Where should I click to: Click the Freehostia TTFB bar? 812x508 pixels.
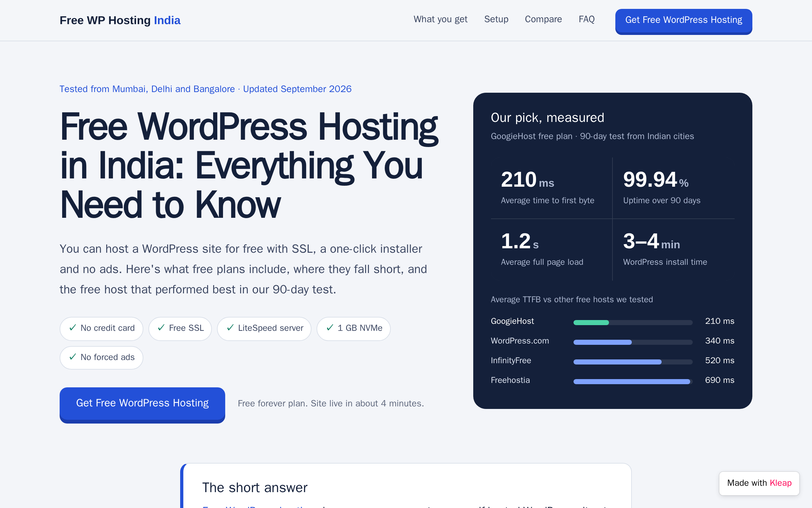pos(632,381)
